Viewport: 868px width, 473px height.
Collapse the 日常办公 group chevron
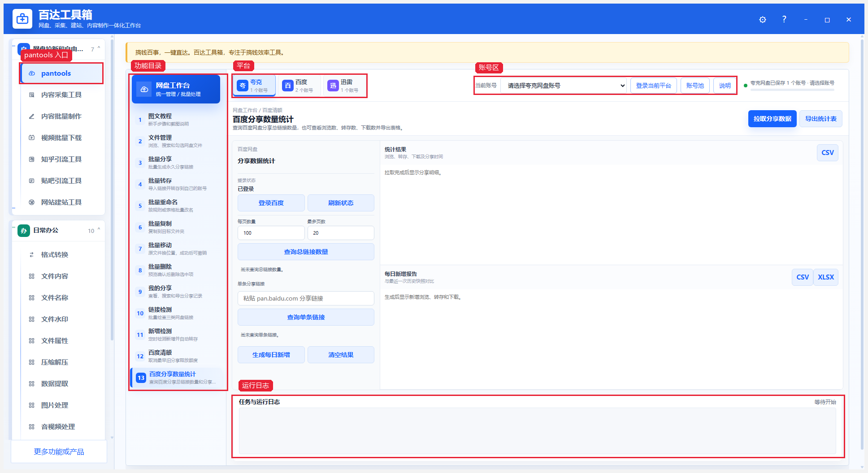click(99, 230)
